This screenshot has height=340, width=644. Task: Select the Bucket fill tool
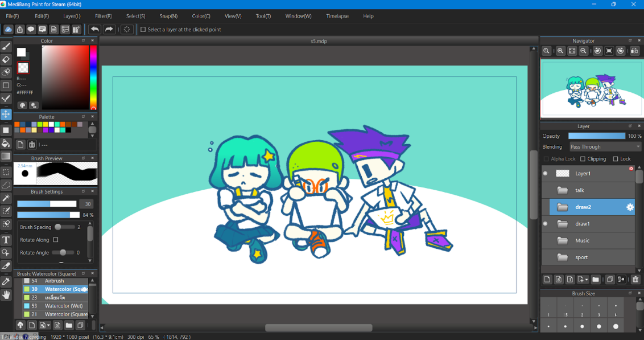6,143
